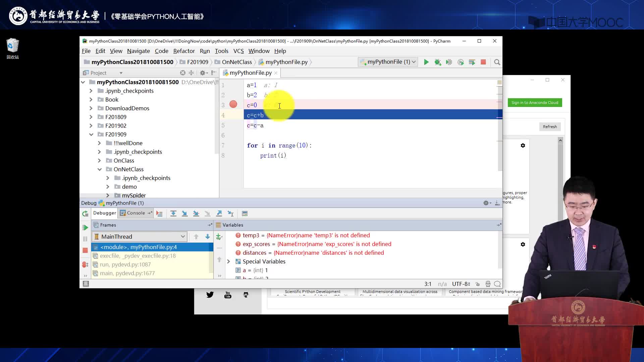This screenshot has height=362, width=644.
Task: Open MainThread thread selector dropdown
Action: [140, 237]
